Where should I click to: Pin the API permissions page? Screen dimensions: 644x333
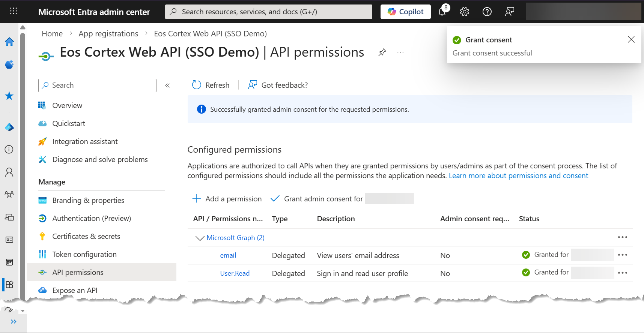tap(382, 52)
